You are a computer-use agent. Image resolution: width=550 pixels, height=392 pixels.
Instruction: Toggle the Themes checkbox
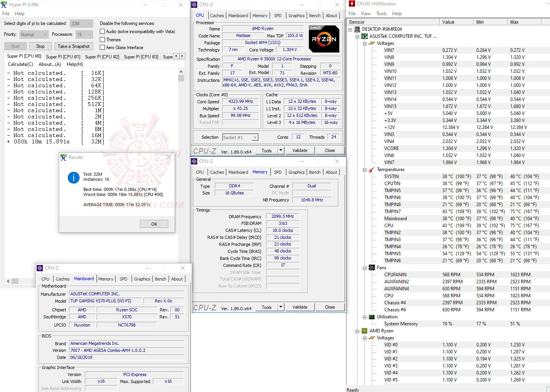point(103,40)
